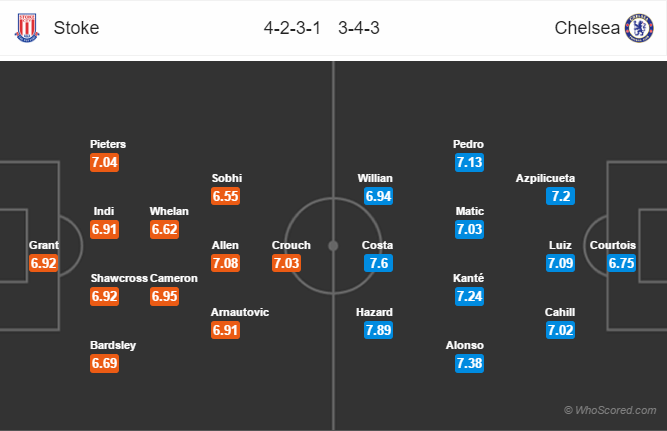The height and width of the screenshot is (431, 667).
Task: Open the Stoke team name link
Action: click(x=77, y=28)
